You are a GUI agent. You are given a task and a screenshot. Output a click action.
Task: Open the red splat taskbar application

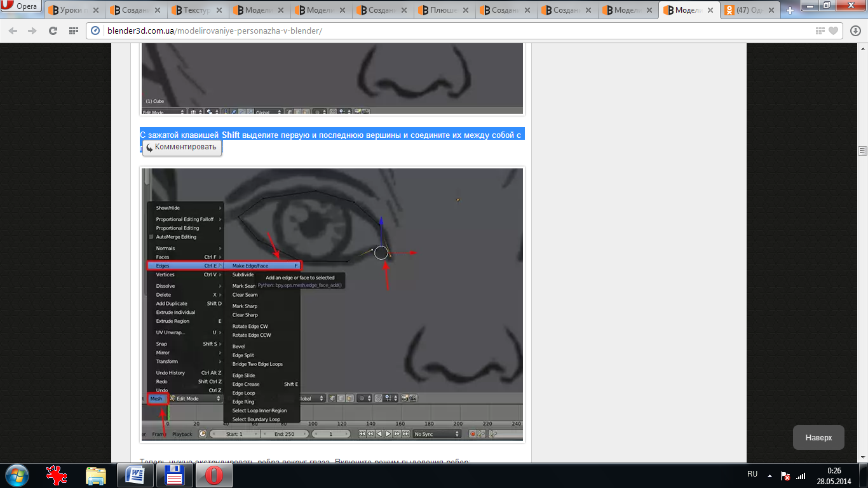tap(57, 475)
